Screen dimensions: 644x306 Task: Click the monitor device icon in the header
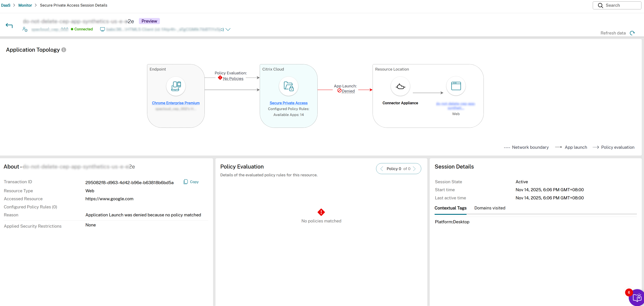tap(102, 29)
